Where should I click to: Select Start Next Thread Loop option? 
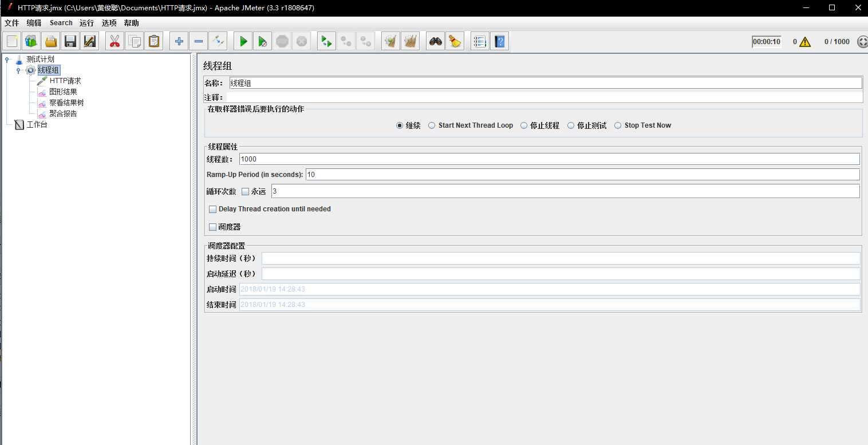point(432,125)
